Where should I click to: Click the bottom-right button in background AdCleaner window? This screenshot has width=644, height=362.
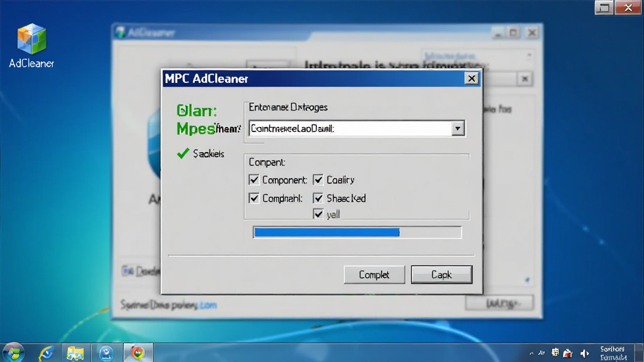[x=499, y=304]
